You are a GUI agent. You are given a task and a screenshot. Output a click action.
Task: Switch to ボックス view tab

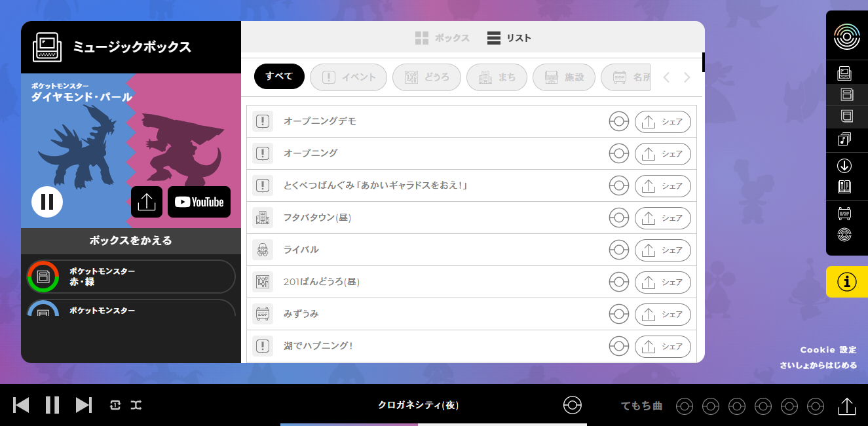click(x=443, y=38)
